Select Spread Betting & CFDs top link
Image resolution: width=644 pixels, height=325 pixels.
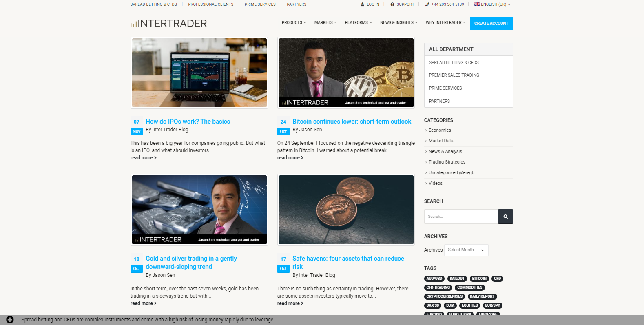153,4
